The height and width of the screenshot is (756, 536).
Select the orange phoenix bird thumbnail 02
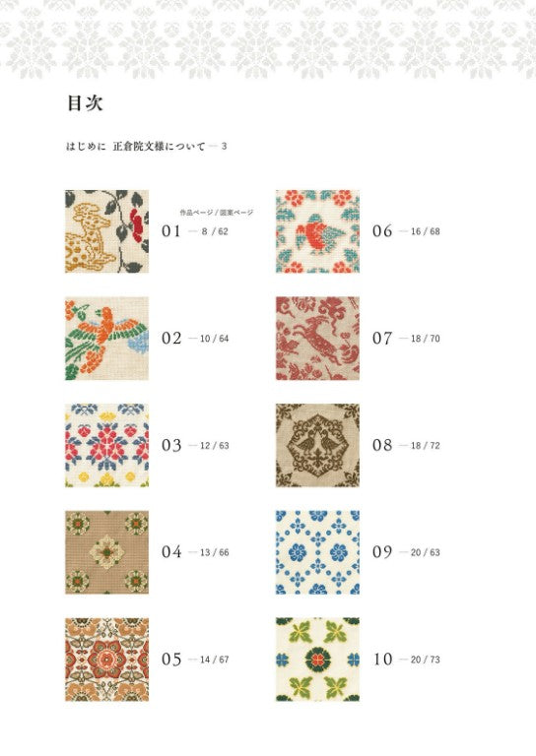(106, 339)
